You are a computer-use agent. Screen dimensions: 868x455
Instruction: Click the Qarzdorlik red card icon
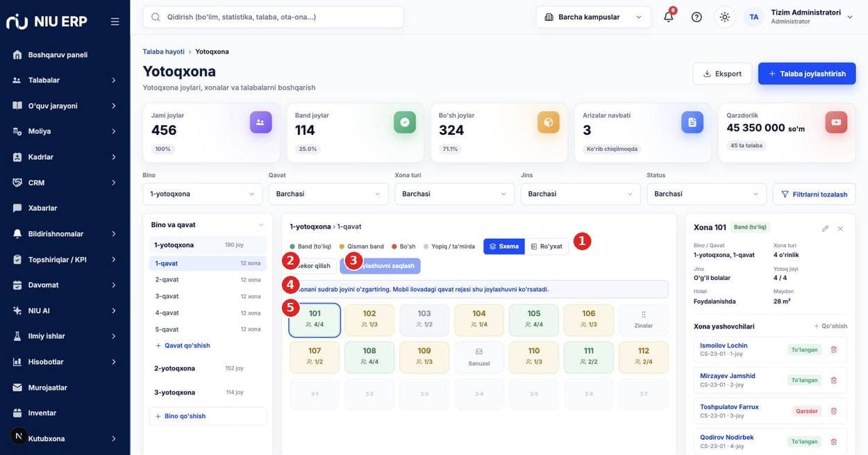pos(836,122)
